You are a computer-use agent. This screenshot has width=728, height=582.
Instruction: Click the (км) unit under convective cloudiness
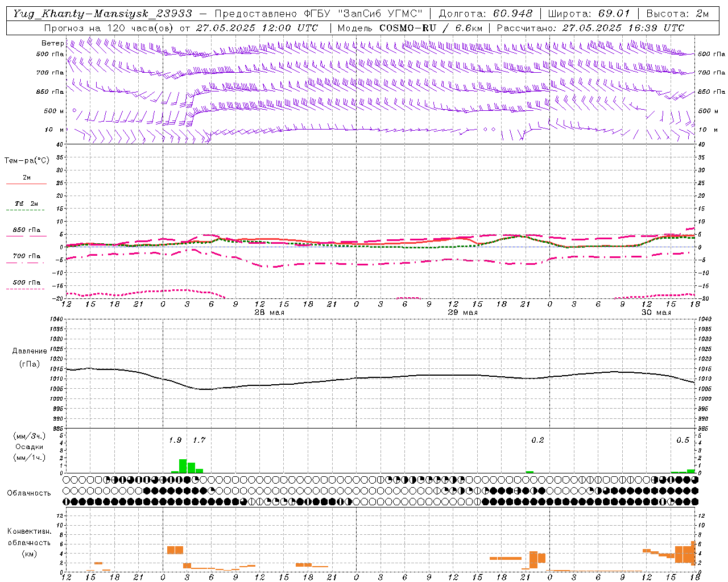coord(29,554)
